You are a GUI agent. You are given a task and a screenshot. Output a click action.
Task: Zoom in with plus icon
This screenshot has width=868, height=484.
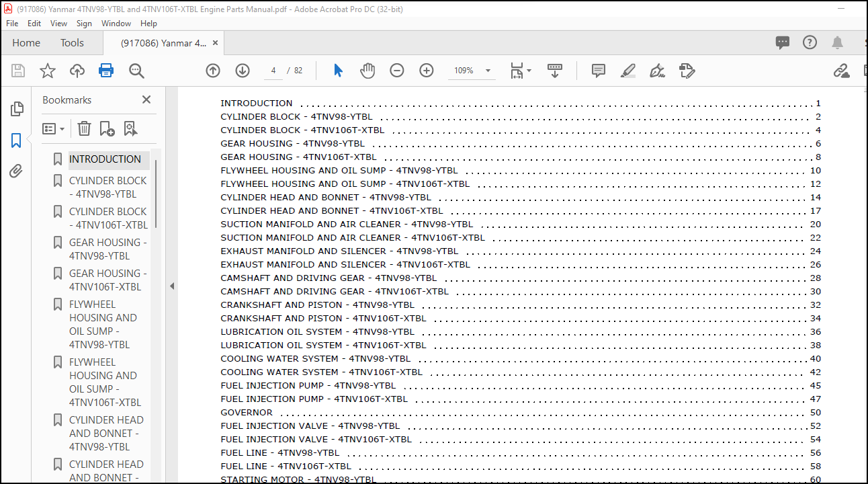pos(427,71)
